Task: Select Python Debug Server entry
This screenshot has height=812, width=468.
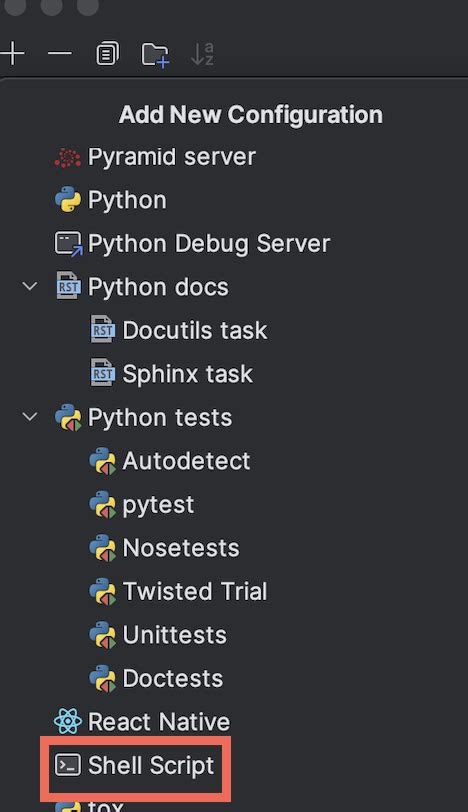Action: click(209, 244)
